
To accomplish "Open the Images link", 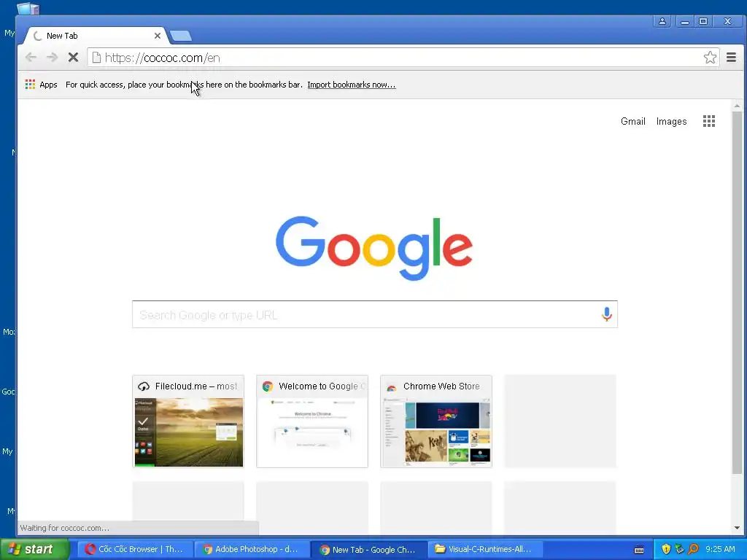I will [671, 122].
